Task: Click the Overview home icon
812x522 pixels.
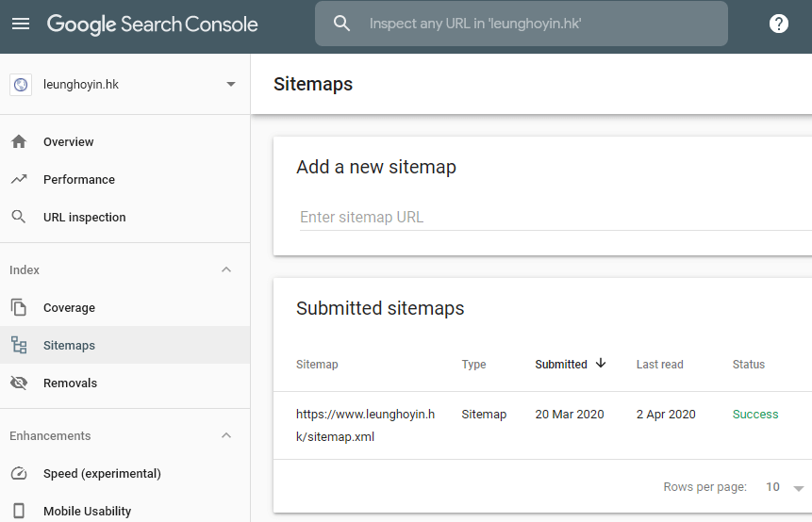Action: [19, 141]
